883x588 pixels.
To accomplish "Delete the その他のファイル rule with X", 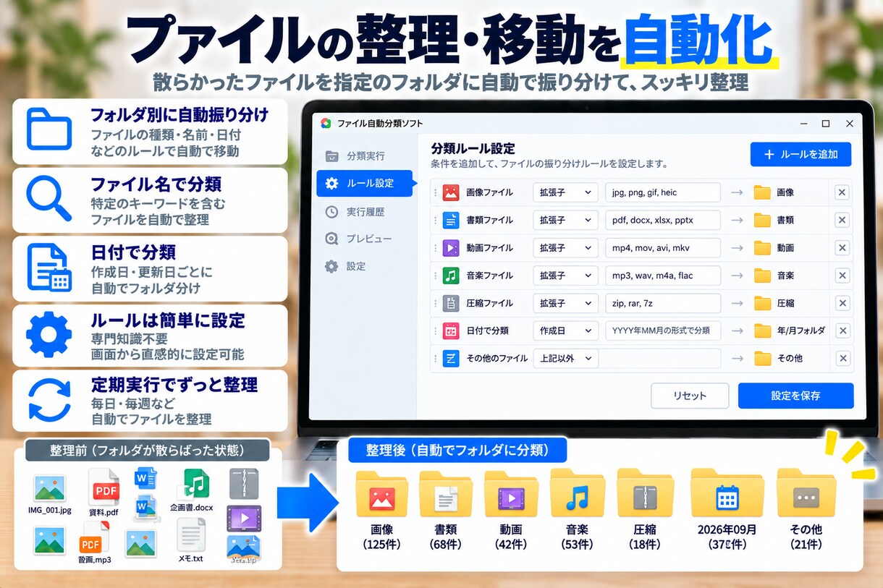I will coord(842,358).
